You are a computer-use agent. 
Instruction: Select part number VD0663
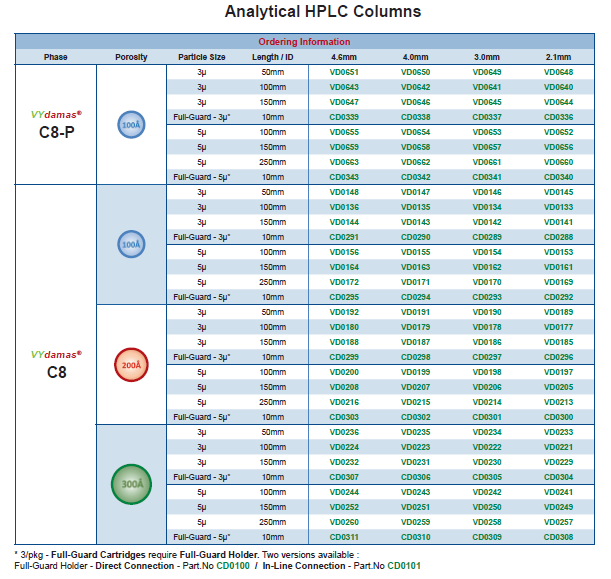[344, 162]
